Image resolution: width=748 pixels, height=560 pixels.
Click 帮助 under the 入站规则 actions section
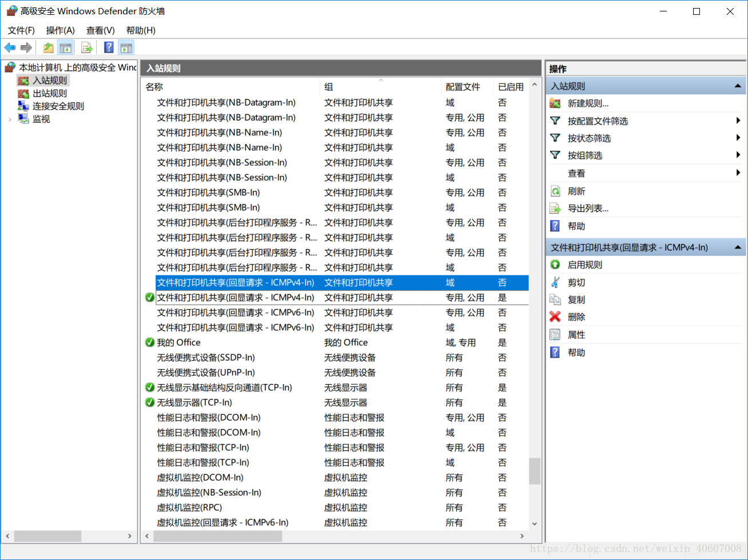(x=576, y=226)
